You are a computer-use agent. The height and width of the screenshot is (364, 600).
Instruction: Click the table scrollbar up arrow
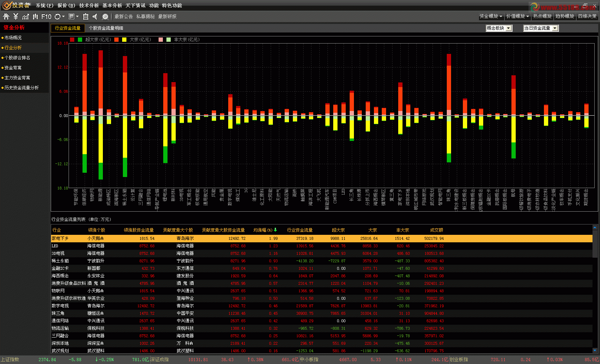(x=595, y=227)
